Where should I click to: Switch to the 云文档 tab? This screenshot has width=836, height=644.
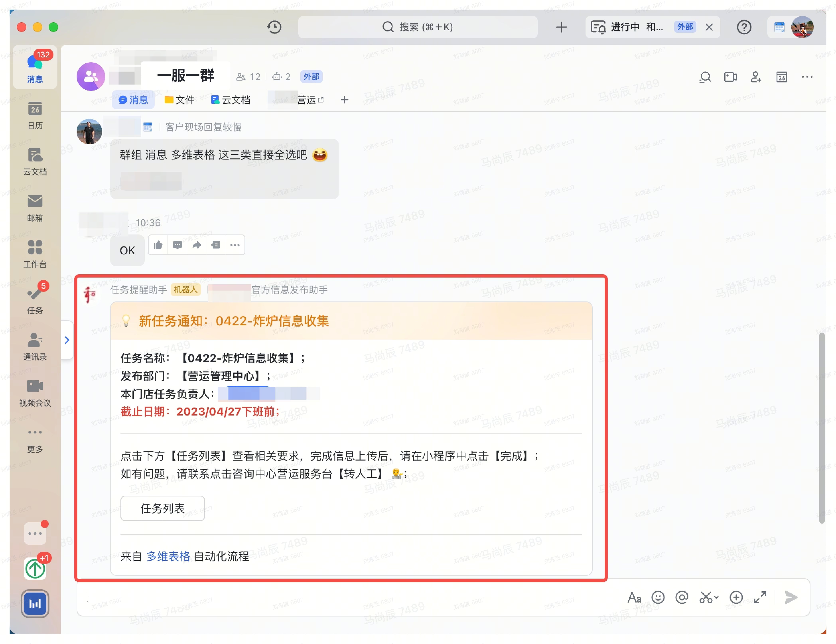pyautogui.click(x=231, y=100)
